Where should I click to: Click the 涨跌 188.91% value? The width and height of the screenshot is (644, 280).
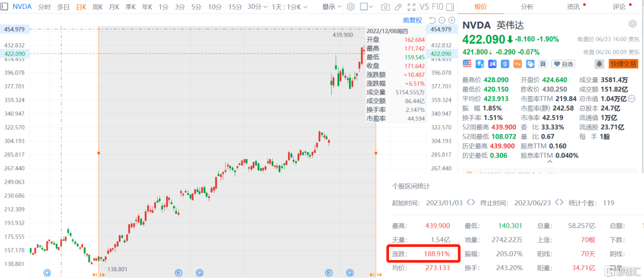click(437, 253)
